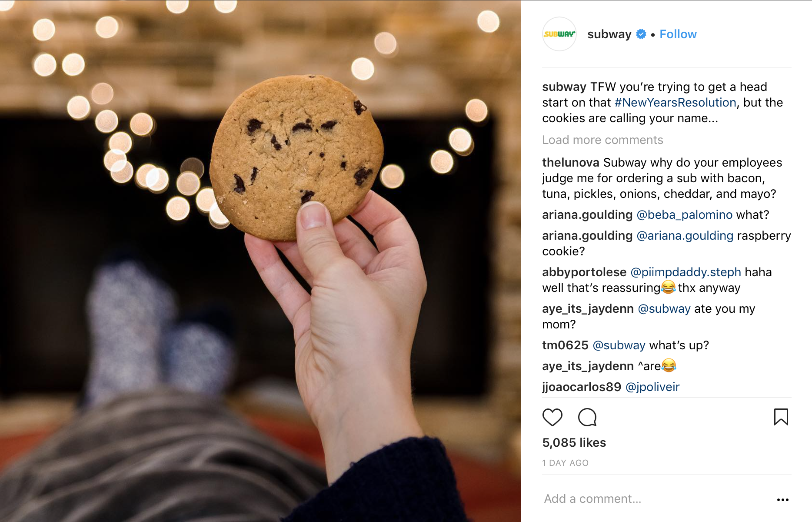Open the @beba_palomino mention
This screenshot has height=522, width=812.
pos(684,214)
